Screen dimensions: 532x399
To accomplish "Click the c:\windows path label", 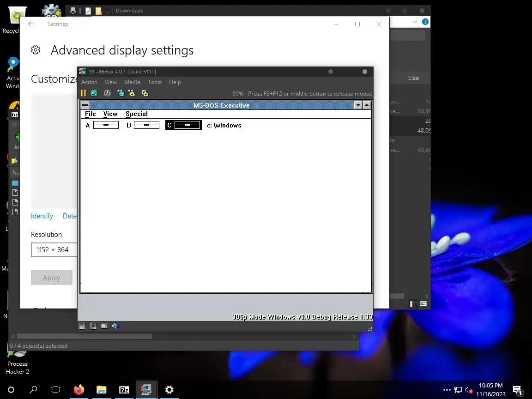I will point(224,125).
